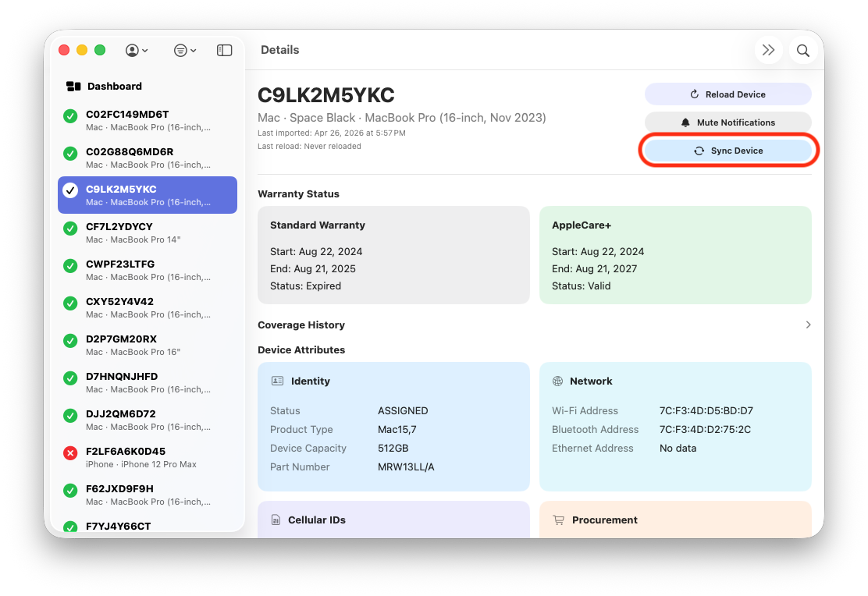The height and width of the screenshot is (596, 868).
Task: Click green check icon beside C02G88Q6MD6R
Action: [x=70, y=153]
